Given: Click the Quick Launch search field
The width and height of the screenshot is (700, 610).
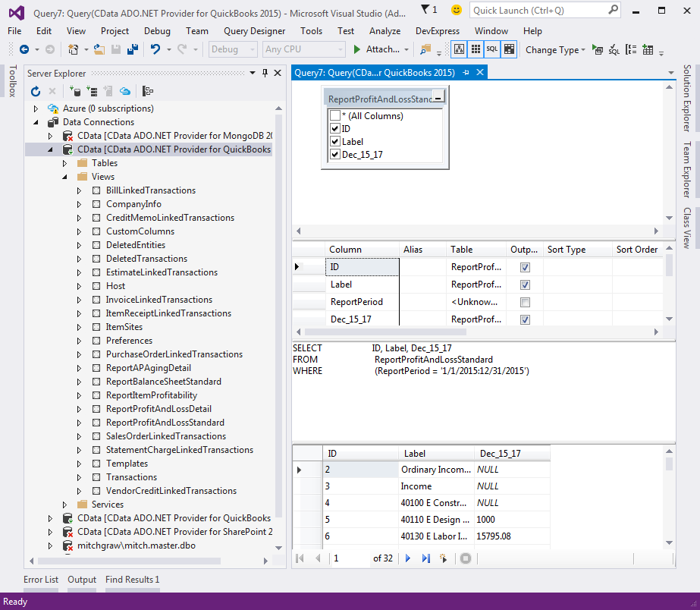Looking at the screenshot, I should [x=545, y=11].
